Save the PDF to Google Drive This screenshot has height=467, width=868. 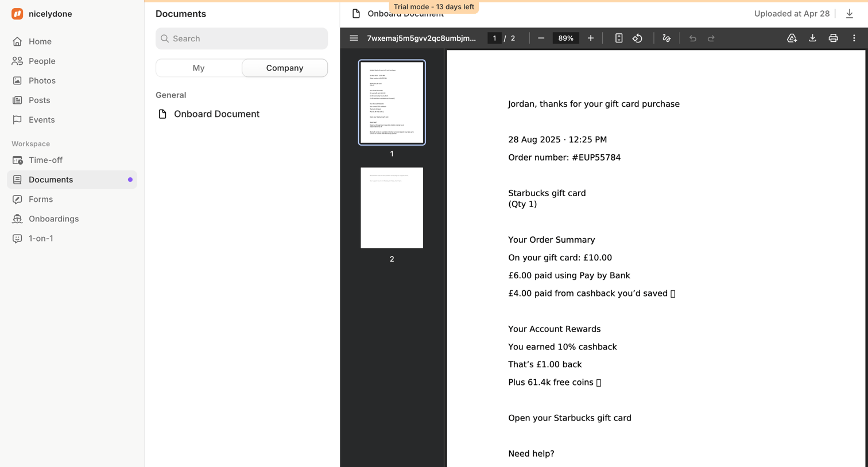tap(792, 38)
